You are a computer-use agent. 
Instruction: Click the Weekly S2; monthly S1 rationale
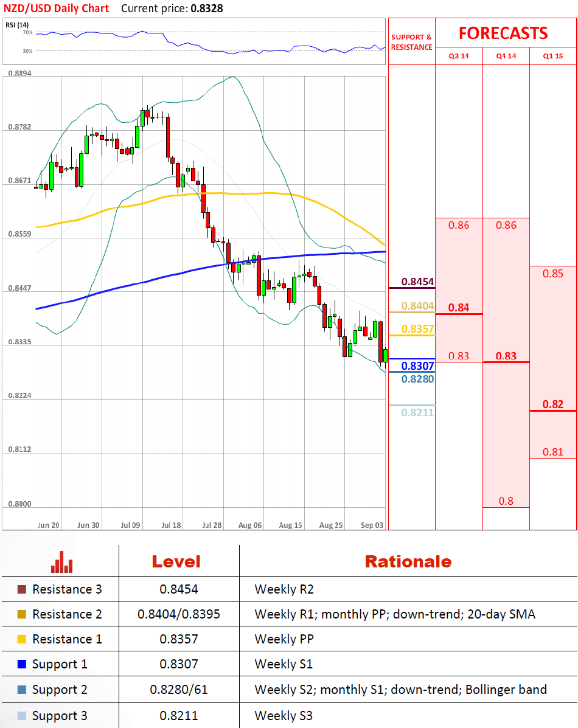(400, 690)
